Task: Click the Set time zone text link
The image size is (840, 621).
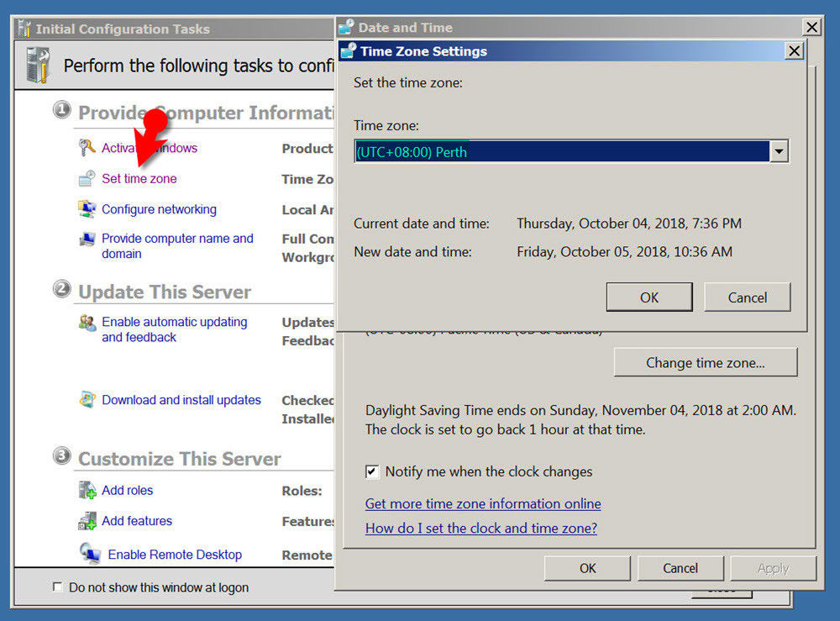Action: (139, 178)
